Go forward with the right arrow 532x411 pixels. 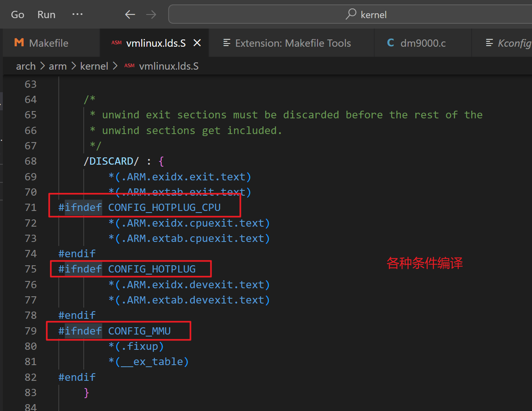pyautogui.click(x=151, y=14)
